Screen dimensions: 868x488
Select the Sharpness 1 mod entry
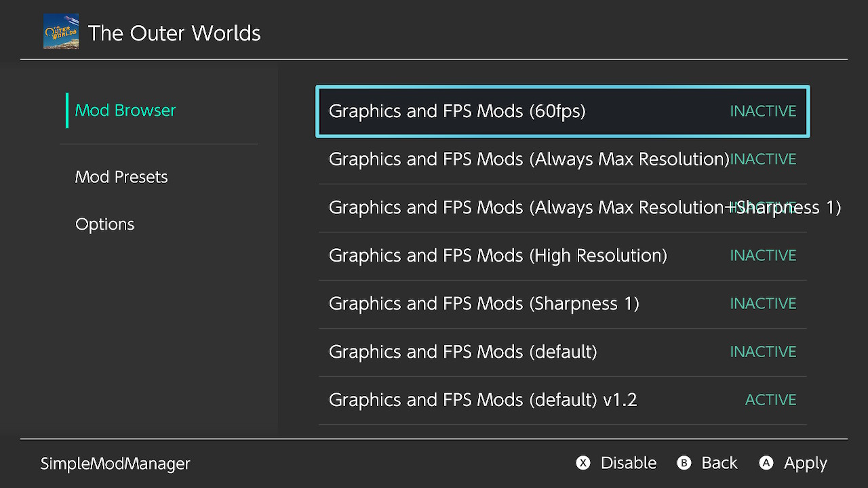pos(484,304)
